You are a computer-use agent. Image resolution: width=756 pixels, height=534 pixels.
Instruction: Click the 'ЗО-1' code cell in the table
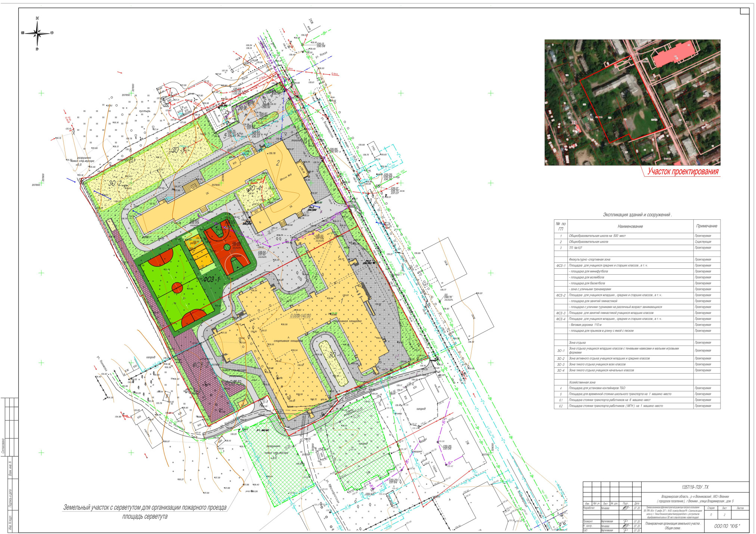tap(561, 351)
